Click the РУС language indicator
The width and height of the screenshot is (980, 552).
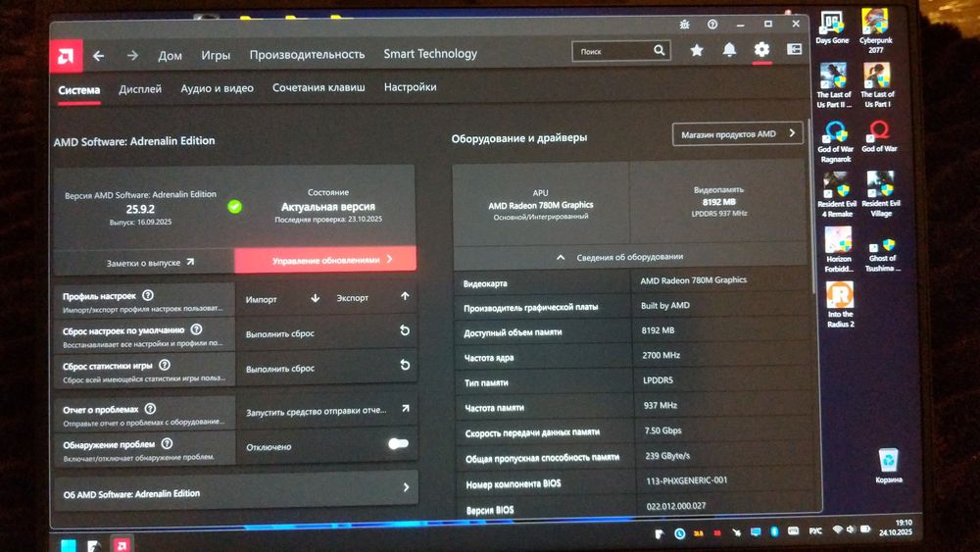tap(815, 530)
